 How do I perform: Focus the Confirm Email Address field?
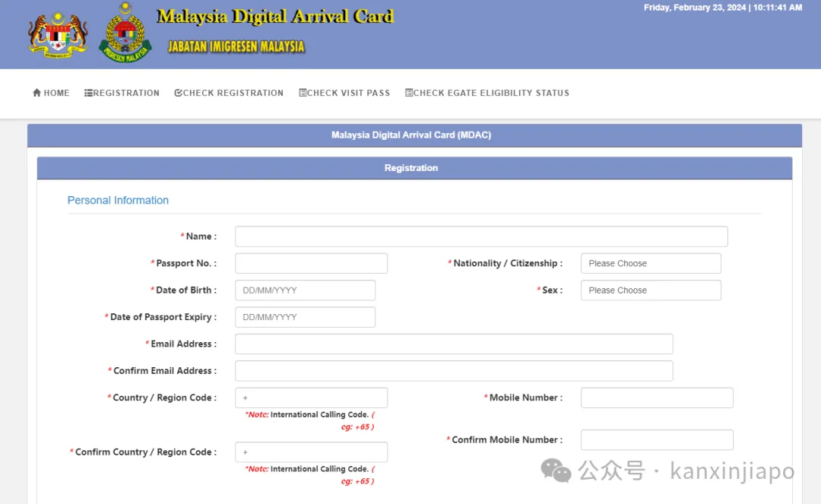[x=454, y=370]
